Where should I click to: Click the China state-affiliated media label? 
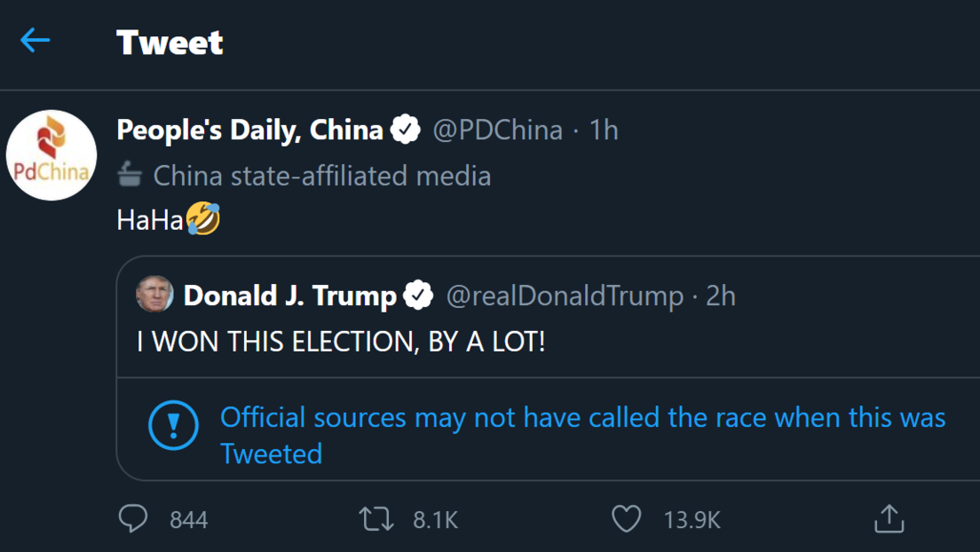click(322, 175)
